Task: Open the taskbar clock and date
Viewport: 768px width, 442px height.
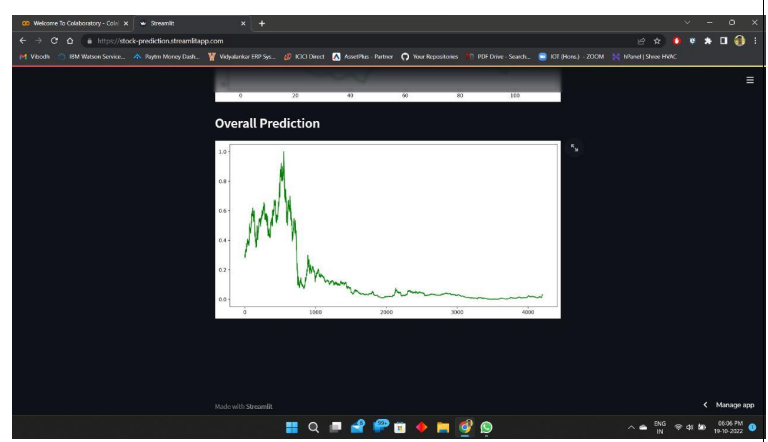Action: [x=729, y=427]
